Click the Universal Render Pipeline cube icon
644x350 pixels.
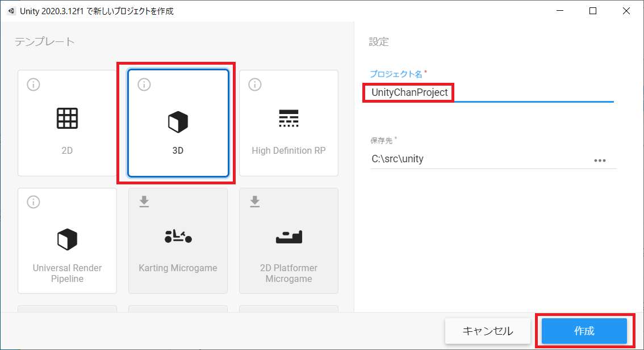click(68, 239)
